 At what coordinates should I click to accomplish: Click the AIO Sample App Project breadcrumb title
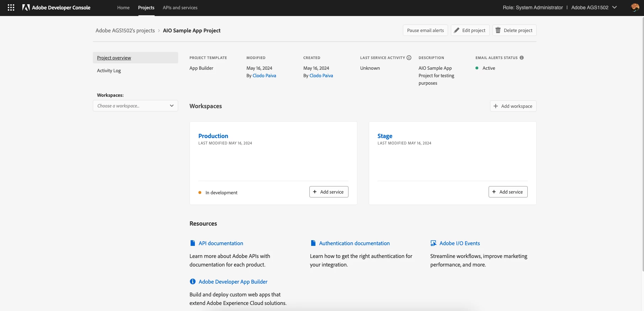[192, 31]
